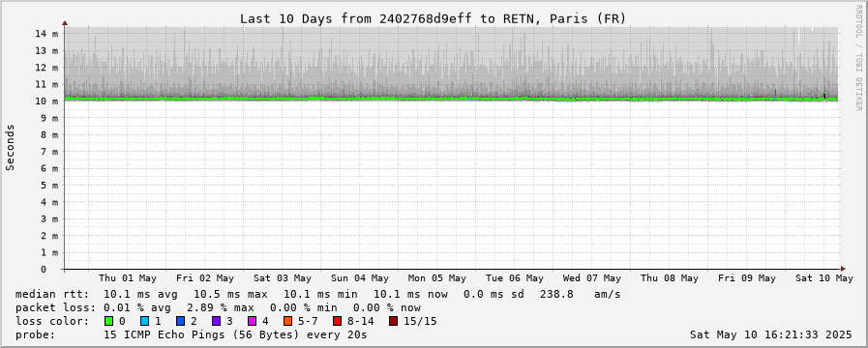Click the Seconds y-axis title
868x348 pixels.
tap(10, 147)
